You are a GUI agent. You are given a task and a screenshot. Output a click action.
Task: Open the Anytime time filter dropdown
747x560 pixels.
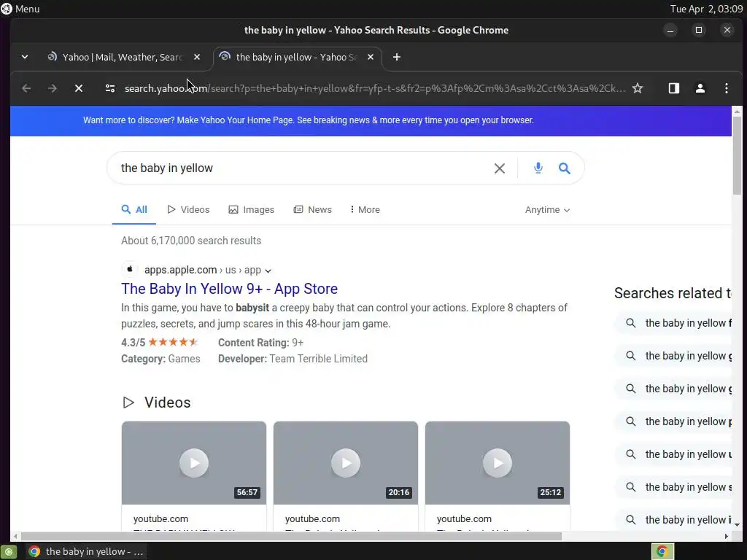pos(547,210)
